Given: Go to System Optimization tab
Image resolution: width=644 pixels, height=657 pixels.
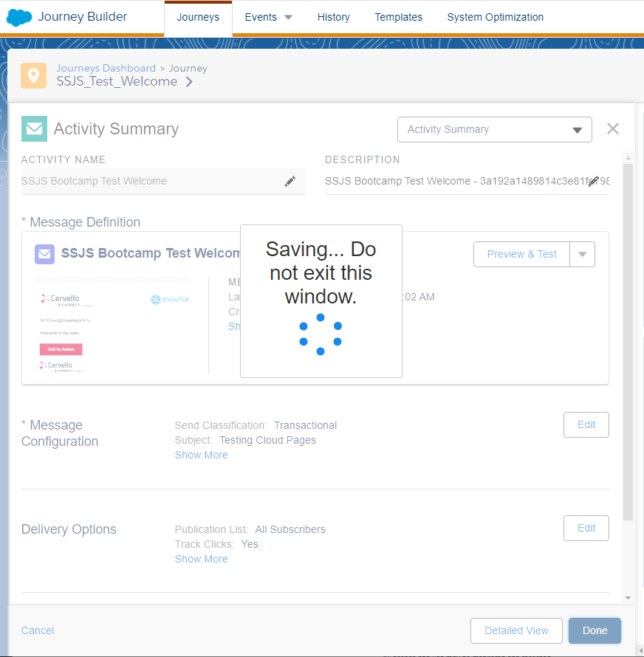Looking at the screenshot, I should (495, 17).
